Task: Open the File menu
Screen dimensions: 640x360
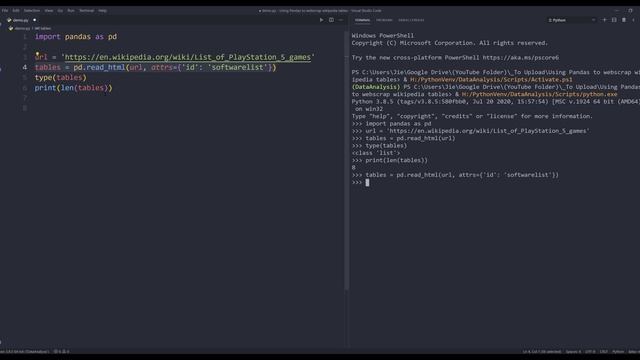Action: pos(5,11)
